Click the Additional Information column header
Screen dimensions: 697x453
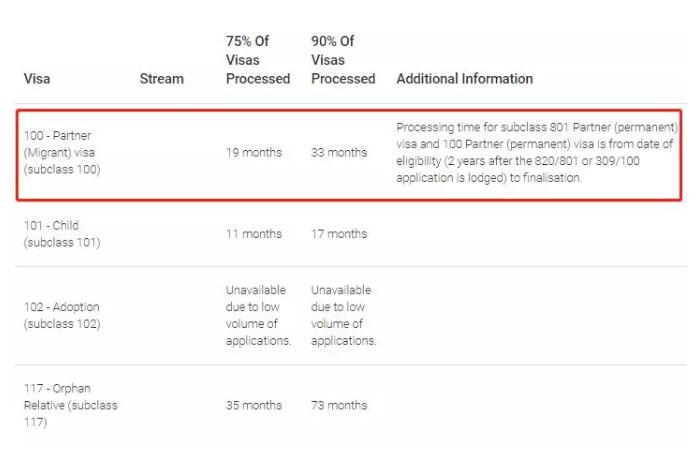(x=465, y=79)
